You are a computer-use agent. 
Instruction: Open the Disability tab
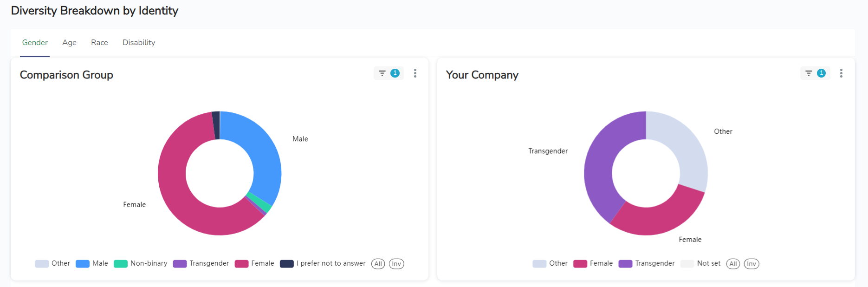click(139, 43)
